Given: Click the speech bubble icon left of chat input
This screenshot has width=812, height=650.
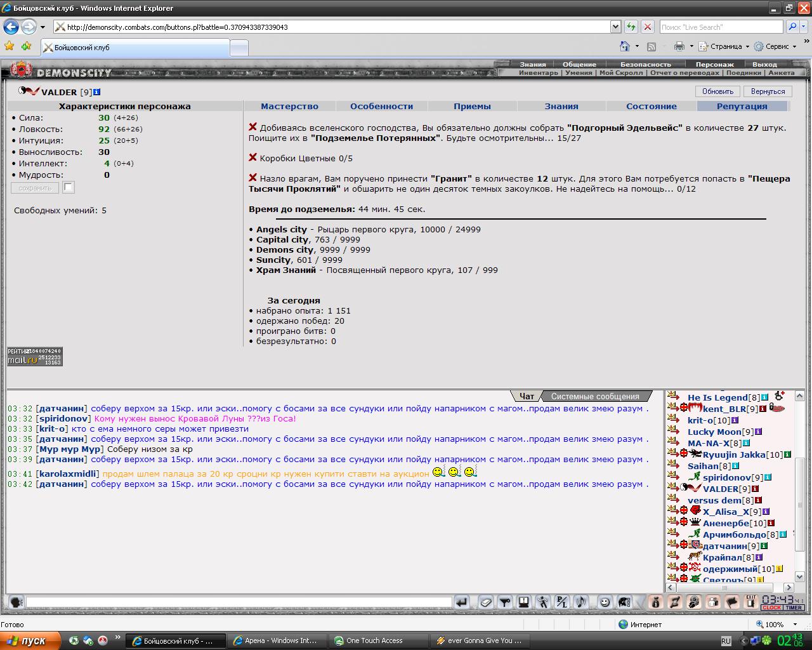Looking at the screenshot, I should [16, 602].
